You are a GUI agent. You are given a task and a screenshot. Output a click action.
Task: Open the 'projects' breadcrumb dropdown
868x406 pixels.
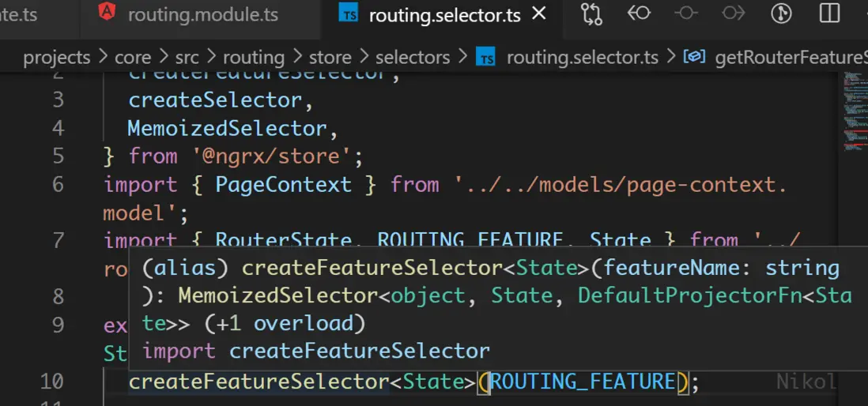(x=57, y=57)
